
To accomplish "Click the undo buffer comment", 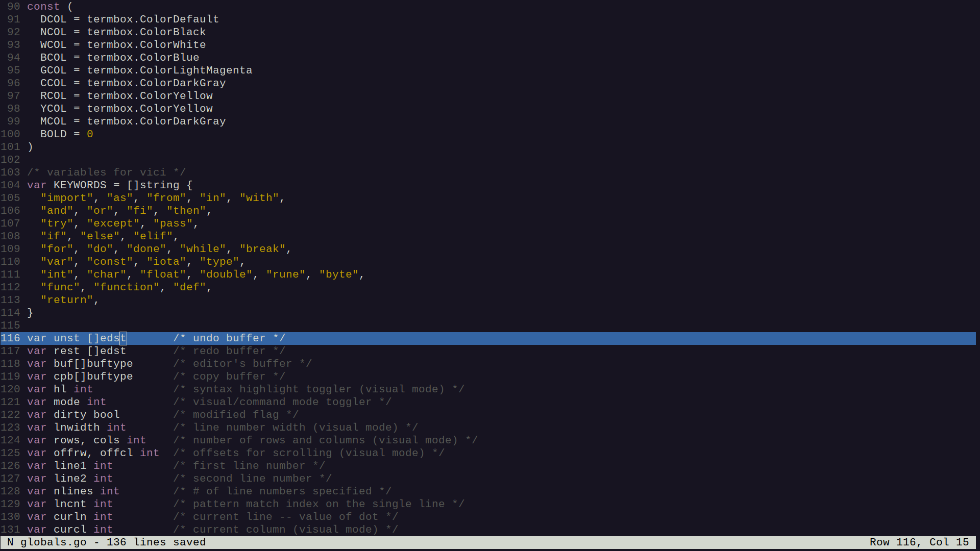I will [x=229, y=338].
